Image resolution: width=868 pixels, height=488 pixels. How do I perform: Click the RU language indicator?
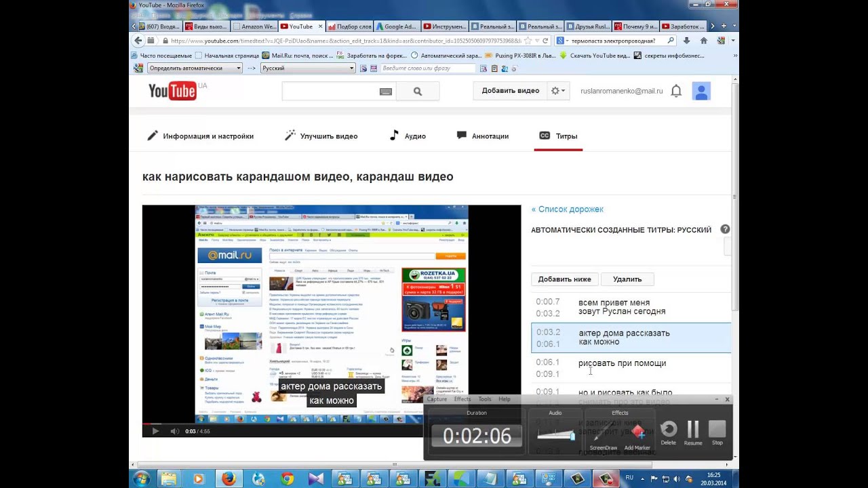pos(629,478)
